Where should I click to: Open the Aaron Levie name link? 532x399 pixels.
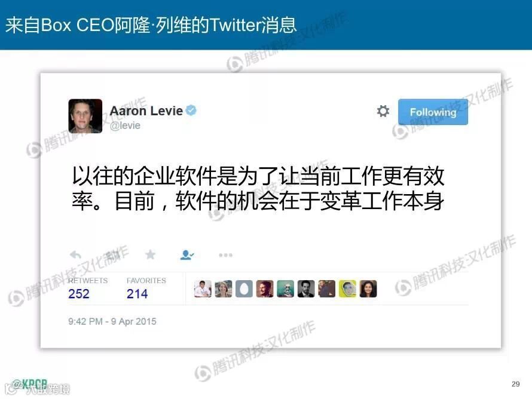click(x=146, y=111)
